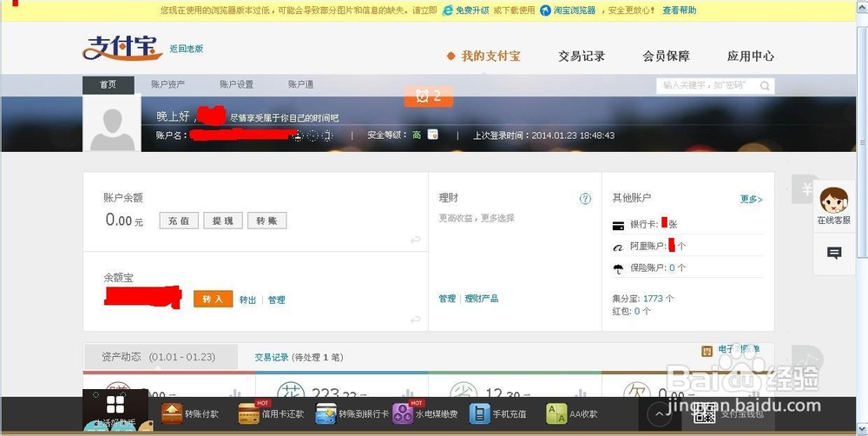Open the help question mark in 理财 panel
Screen dimensions: 868x436
(585, 198)
